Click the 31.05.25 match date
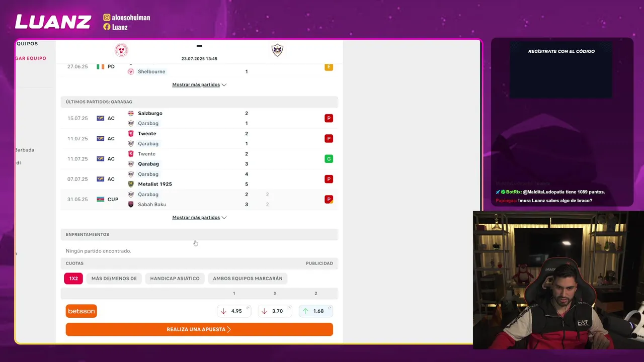Viewport: 644px width, 362px height. tap(77, 199)
